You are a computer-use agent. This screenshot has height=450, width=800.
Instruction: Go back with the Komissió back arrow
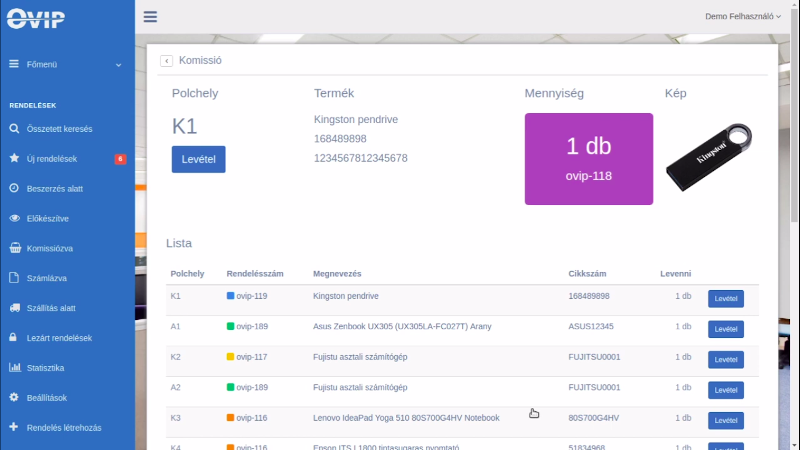pos(166,61)
